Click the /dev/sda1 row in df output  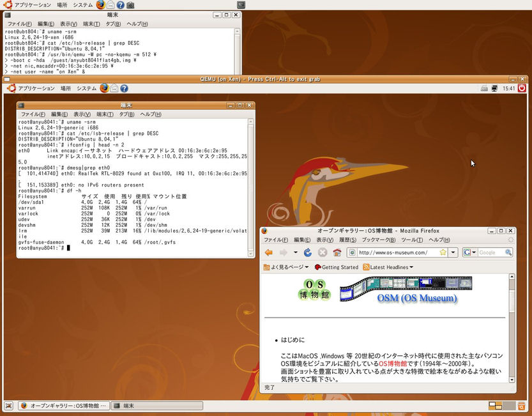[x=83, y=202]
